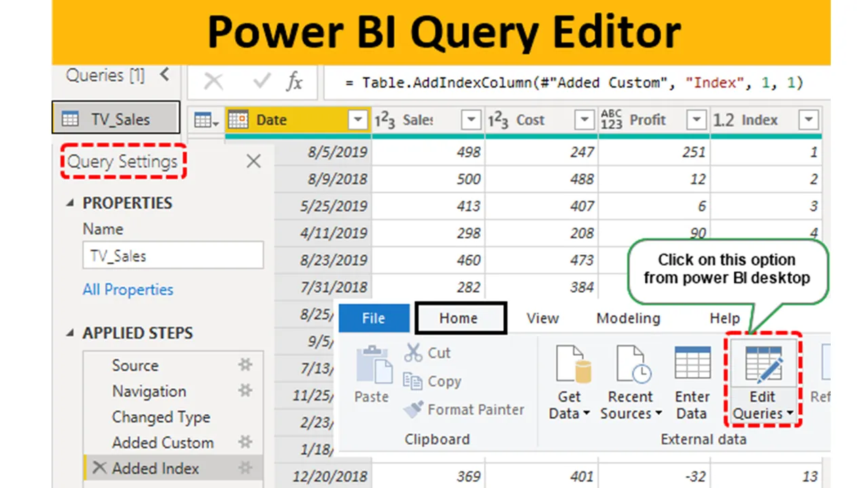Viewport: 868px width, 488px height.
Task: Click the All Properties link
Action: point(127,289)
